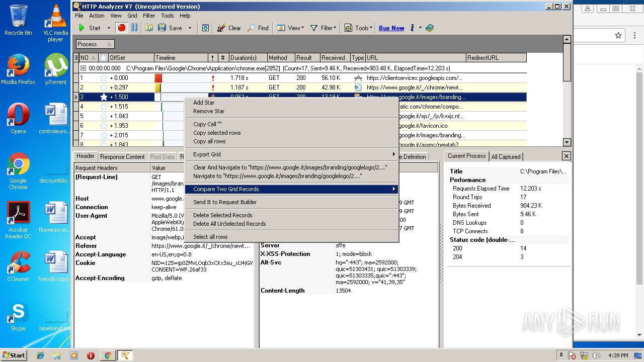This screenshot has height=362, width=644.
Task: Click row 1 red exclamation warning icon
Action: coord(213,78)
